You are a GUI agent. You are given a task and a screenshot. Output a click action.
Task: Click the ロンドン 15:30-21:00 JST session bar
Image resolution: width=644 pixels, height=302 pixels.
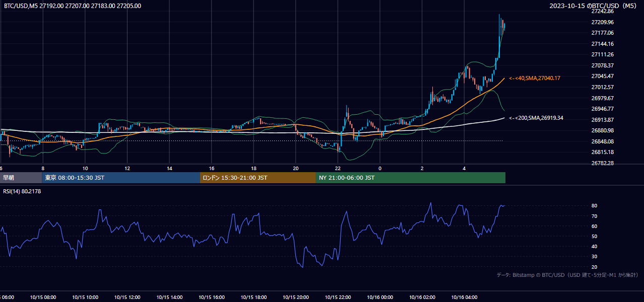click(x=258, y=178)
